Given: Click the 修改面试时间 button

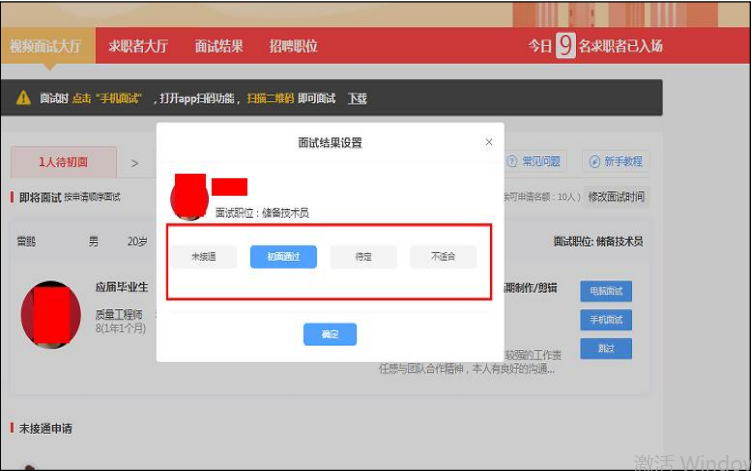Looking at the screenshot, I should tap(616, 196).
